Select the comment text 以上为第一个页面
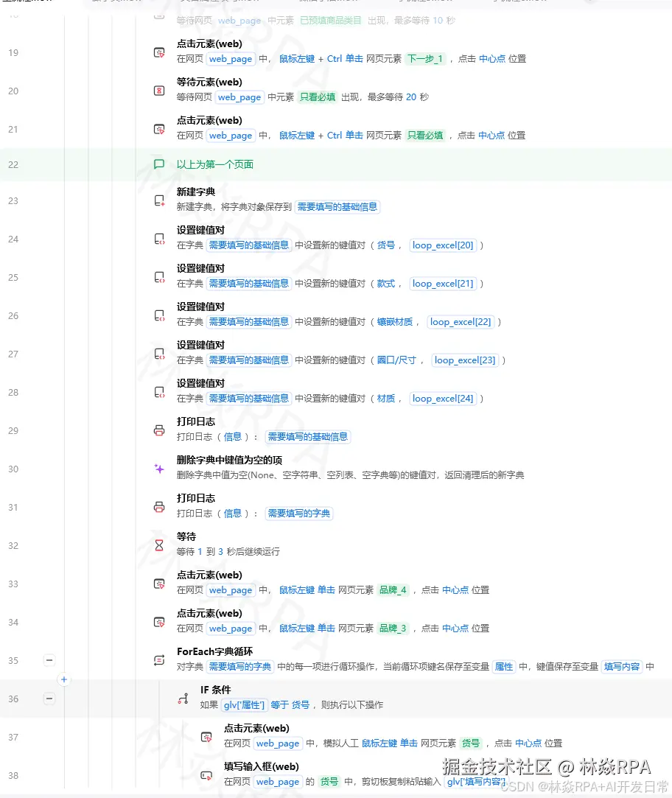Viewport: 672px width, 798px height. tap(215, 164)
